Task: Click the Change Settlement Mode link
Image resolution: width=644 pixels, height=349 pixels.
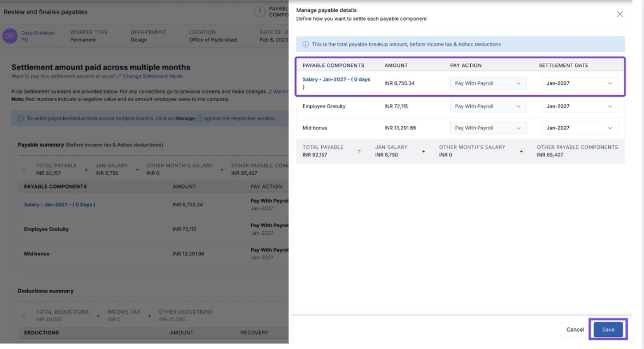Action: (x=152, y=77)
